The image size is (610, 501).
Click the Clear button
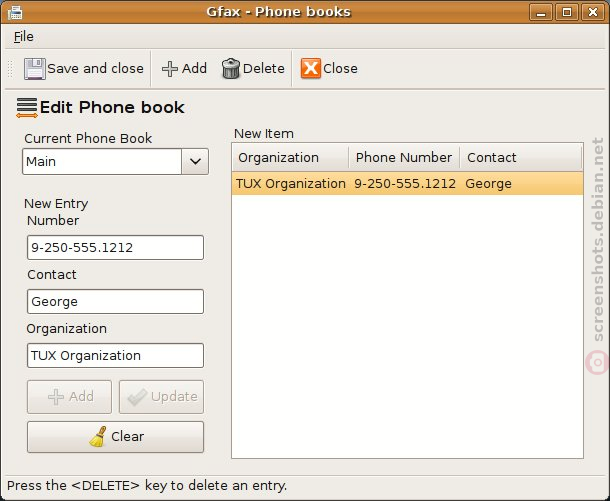pos(115,436)
